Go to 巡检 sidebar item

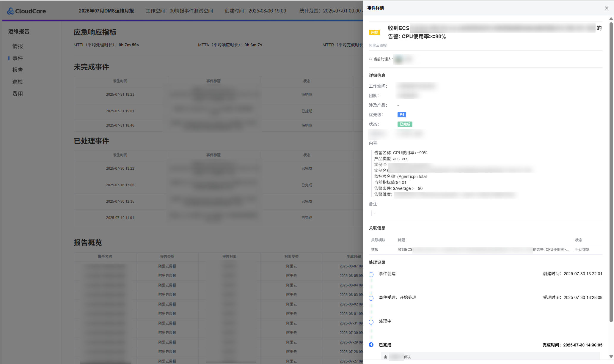(18, 82)
